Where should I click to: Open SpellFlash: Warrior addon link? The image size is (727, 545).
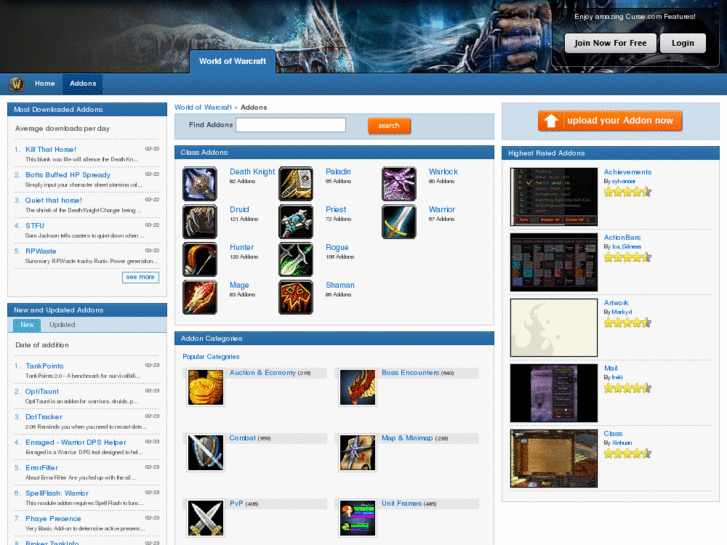pos(57,494)
